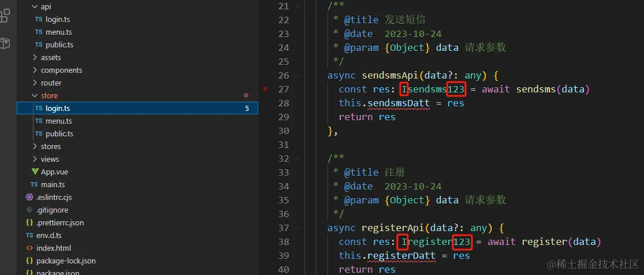Click the sendsms(data) call on line 27
644x275 pixels.
(553, 89)
